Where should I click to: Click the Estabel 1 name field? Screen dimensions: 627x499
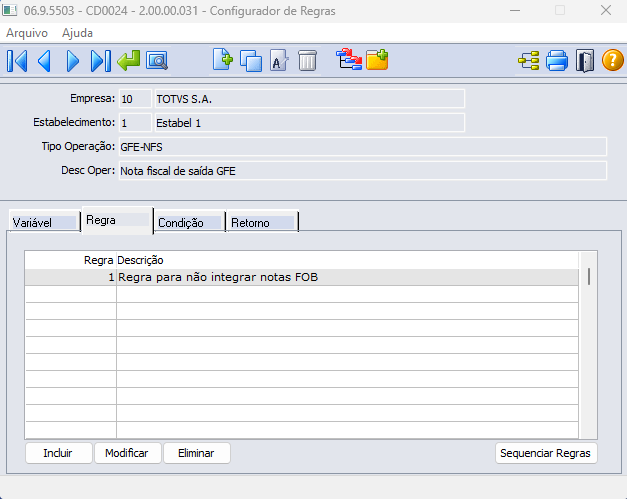(x=310, y=123)
